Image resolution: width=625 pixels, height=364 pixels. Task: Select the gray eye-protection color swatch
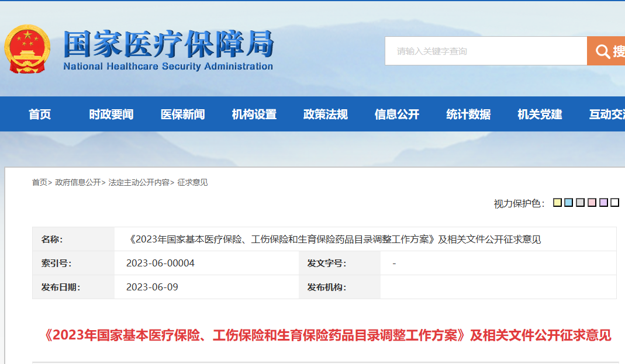pyautogui.click(x=581, y=202)
